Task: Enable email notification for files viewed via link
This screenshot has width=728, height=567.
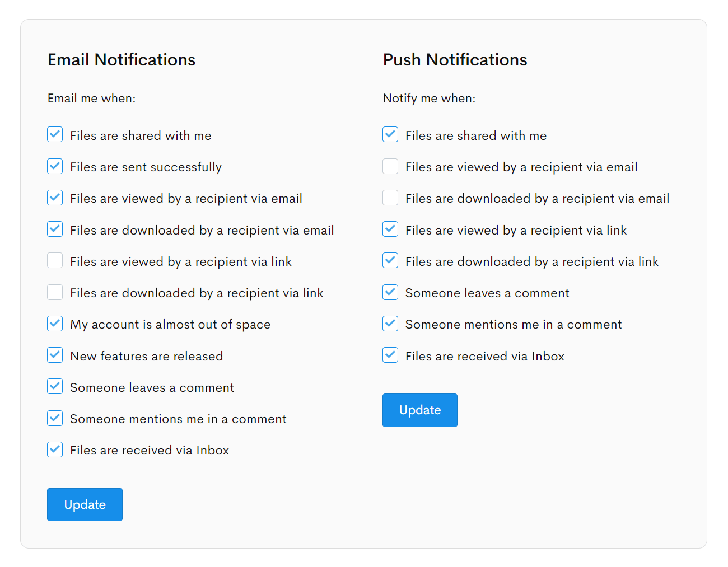Action: [x=54, y=260]
